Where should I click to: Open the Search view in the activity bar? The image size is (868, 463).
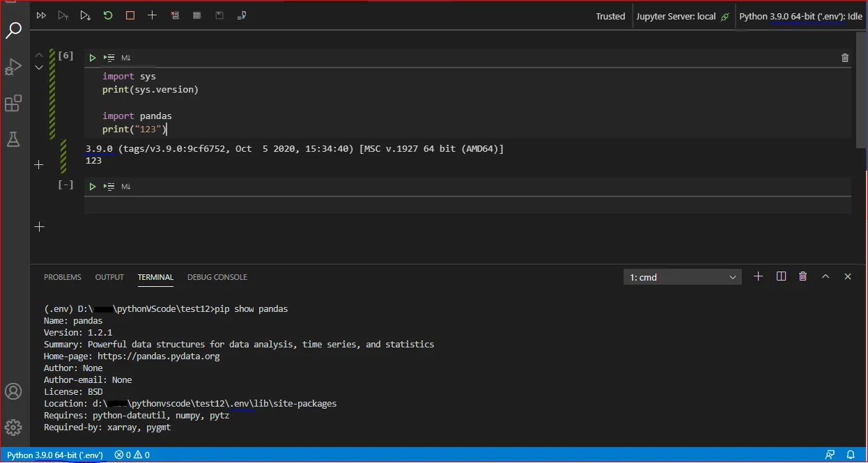pos(13,30)
